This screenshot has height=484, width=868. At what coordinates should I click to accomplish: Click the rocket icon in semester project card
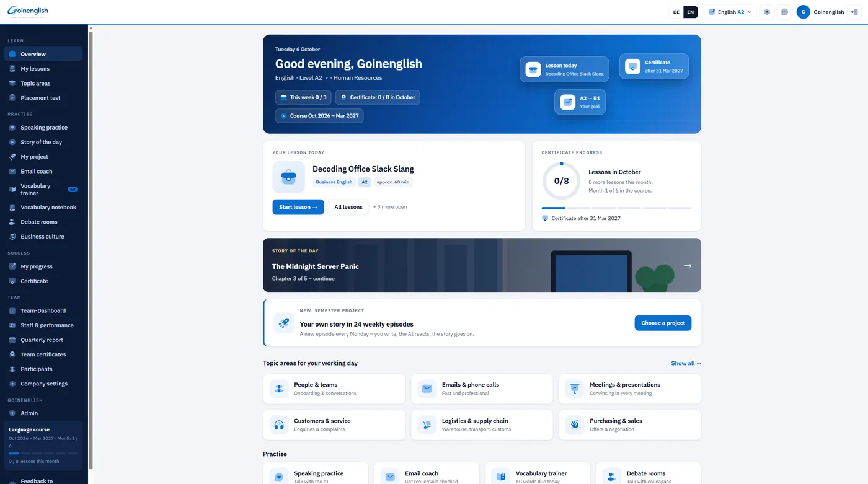pos(284,323)
